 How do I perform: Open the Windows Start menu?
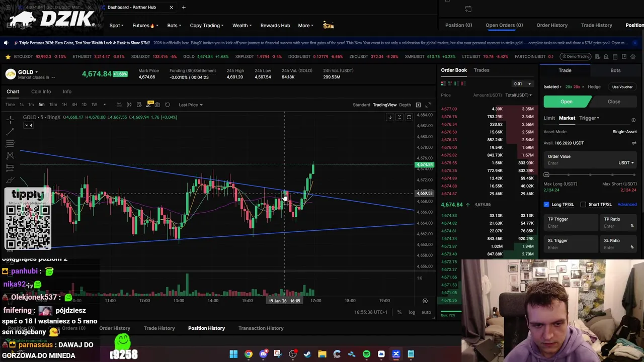(233, 354)
